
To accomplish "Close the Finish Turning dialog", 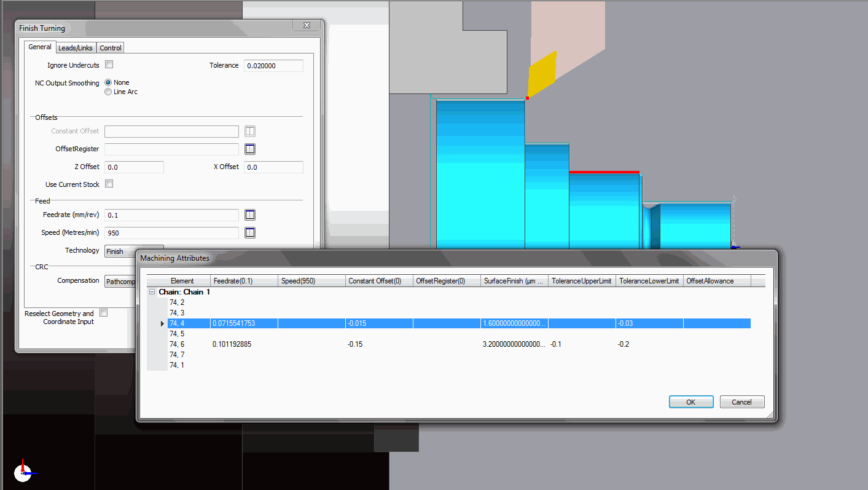I will pos(306,25).
